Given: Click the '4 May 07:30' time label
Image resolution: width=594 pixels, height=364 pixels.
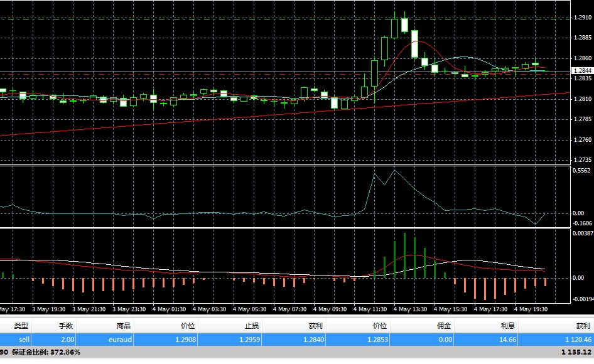Looking at the screenshot, I should pyautogui.click(x=290, y=309).
